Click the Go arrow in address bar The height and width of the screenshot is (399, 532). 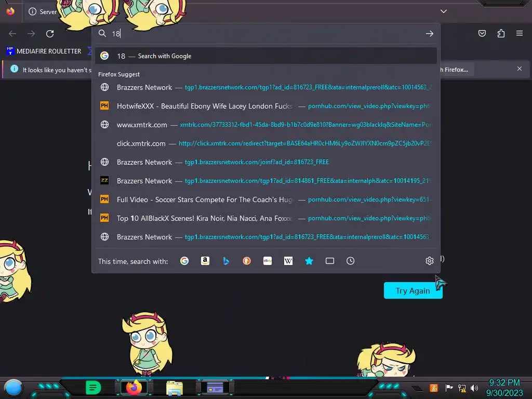430,34
